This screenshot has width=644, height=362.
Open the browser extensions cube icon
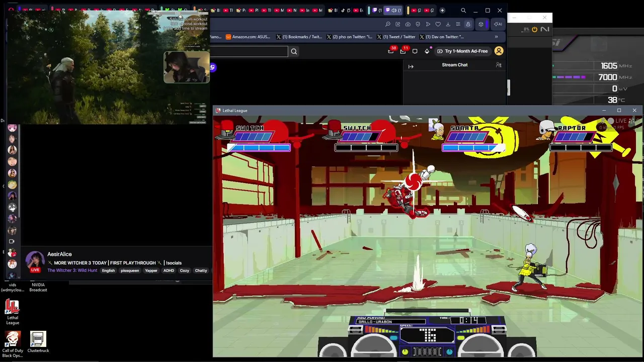point(481,24)
